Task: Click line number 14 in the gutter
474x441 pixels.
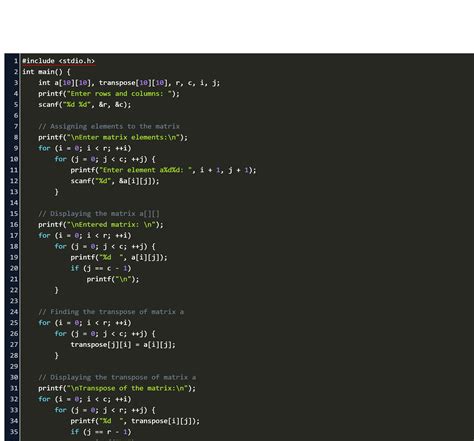Action: click(x=14, y=203)
